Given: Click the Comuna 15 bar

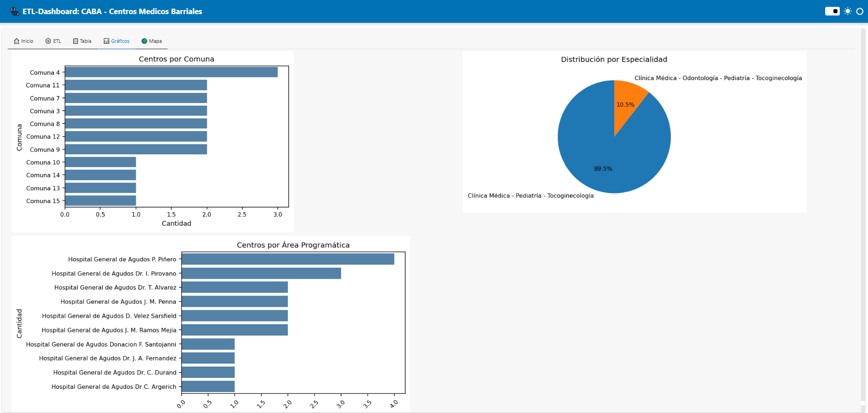Looking at the screenshot, I should pyautogui.click(x=101, y=201).
